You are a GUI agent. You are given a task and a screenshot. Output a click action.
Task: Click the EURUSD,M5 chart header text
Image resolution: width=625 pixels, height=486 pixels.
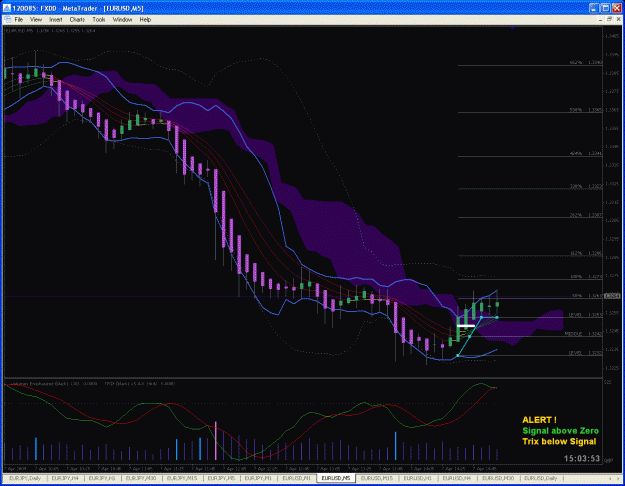pyautogui.click(x=50, y=30)
